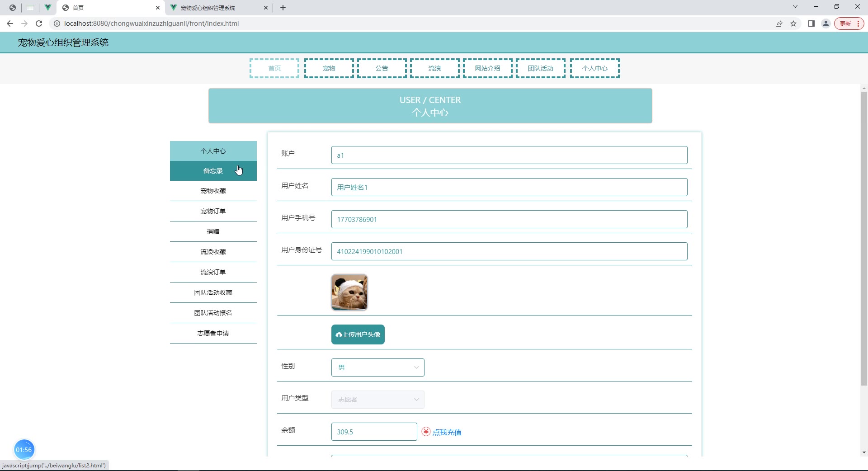This screenshot has width=868, height=471.
Task: Click the share page icon
Action: [x=779, y=24]
